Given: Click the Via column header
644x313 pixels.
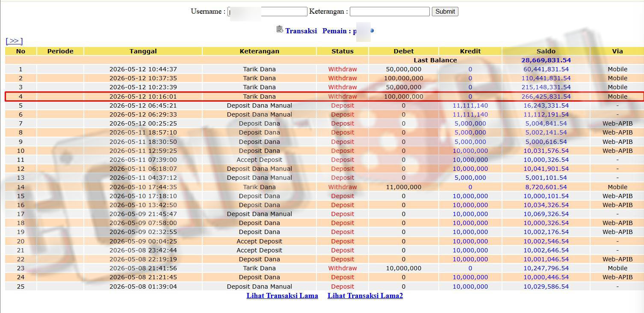Looking at the screenshot, I should coord(617,51).
